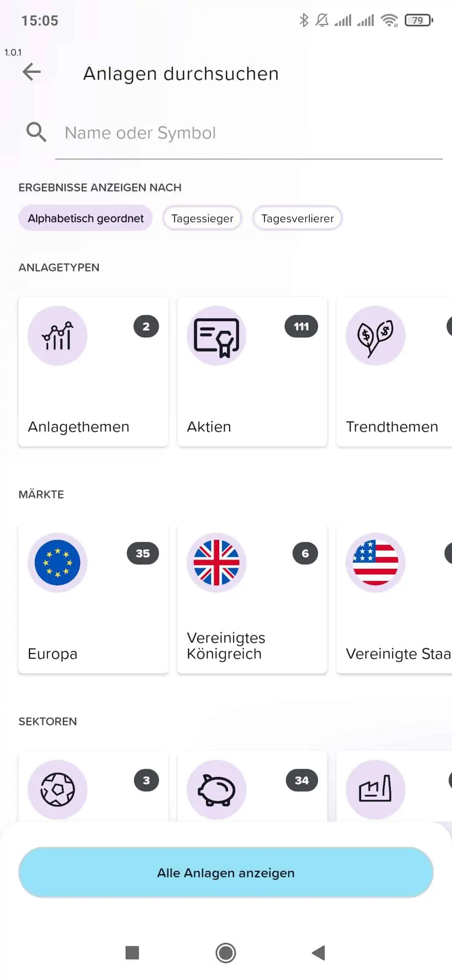This screenshot has height=980, width=452.
Task: Tap the Android home navigation button
Action: 226,953
